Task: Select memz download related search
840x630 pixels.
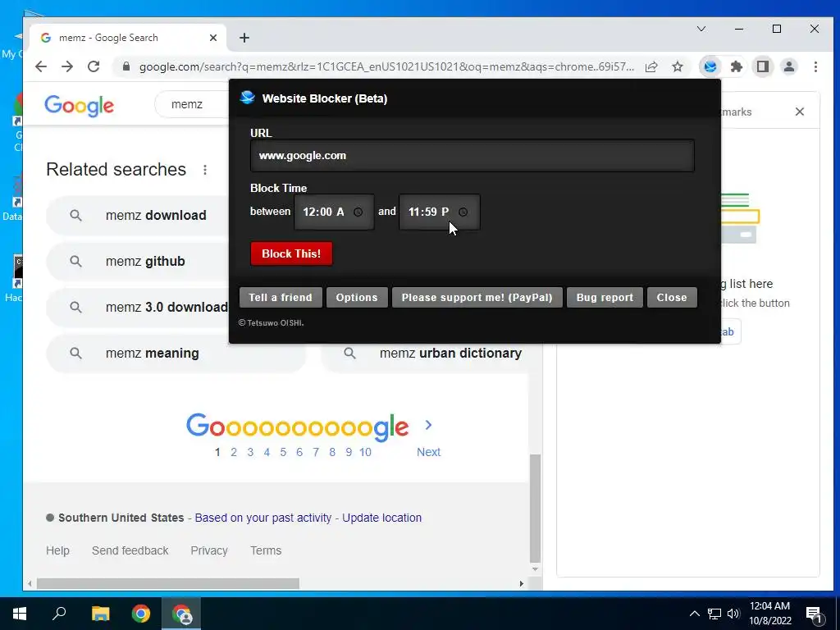Action: (138, 216)
